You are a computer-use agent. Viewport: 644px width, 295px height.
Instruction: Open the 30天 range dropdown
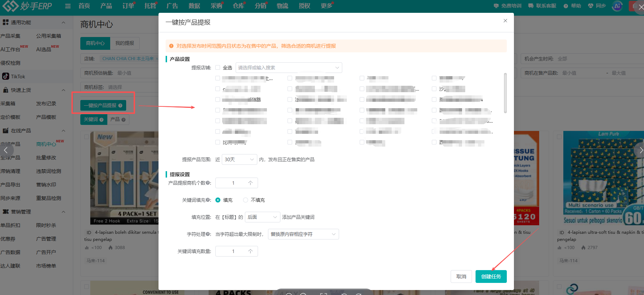[x=240, y=159]
